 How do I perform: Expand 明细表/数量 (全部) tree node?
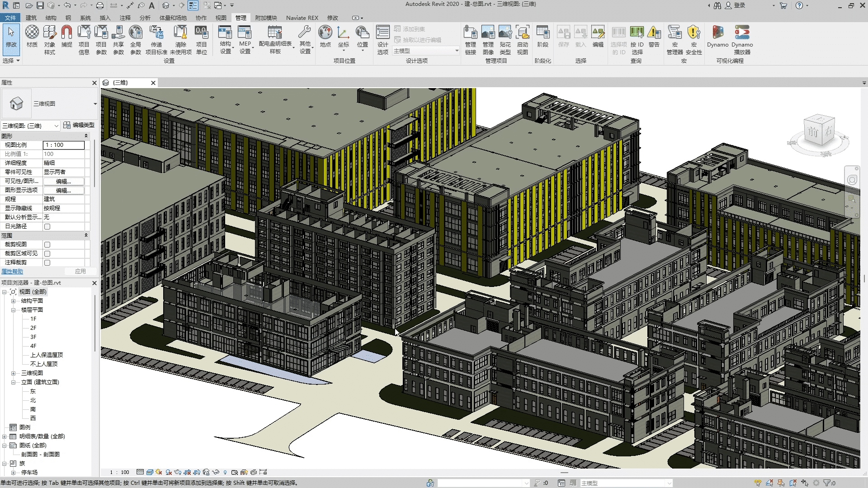[5, 436]
